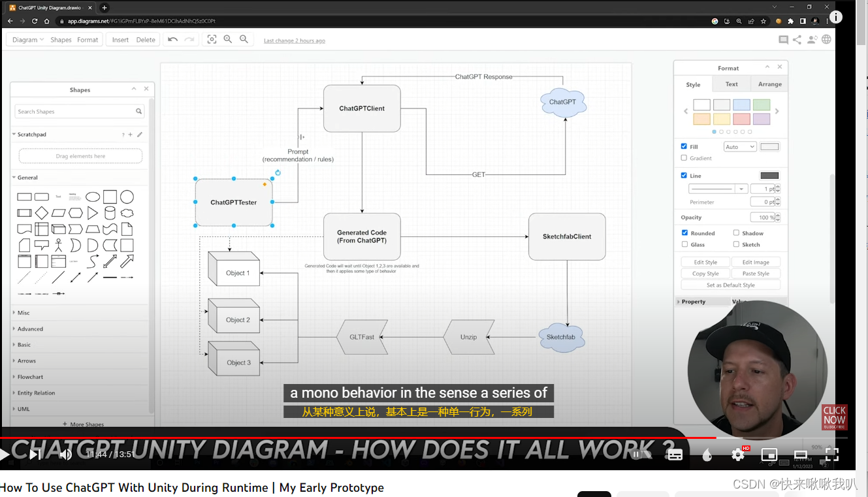The image size is (868, 497).
Task: Select the triangle shape in General
Action: tap(93, 213)
